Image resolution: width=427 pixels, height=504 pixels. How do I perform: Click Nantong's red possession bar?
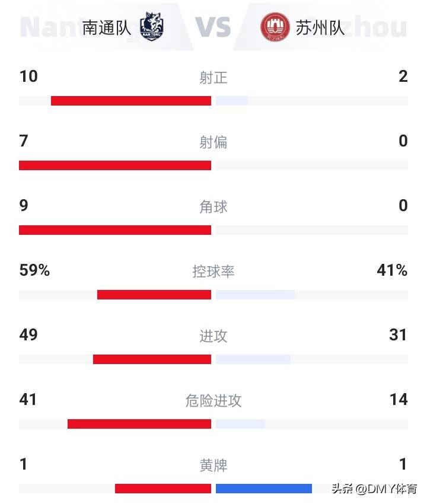154,295
